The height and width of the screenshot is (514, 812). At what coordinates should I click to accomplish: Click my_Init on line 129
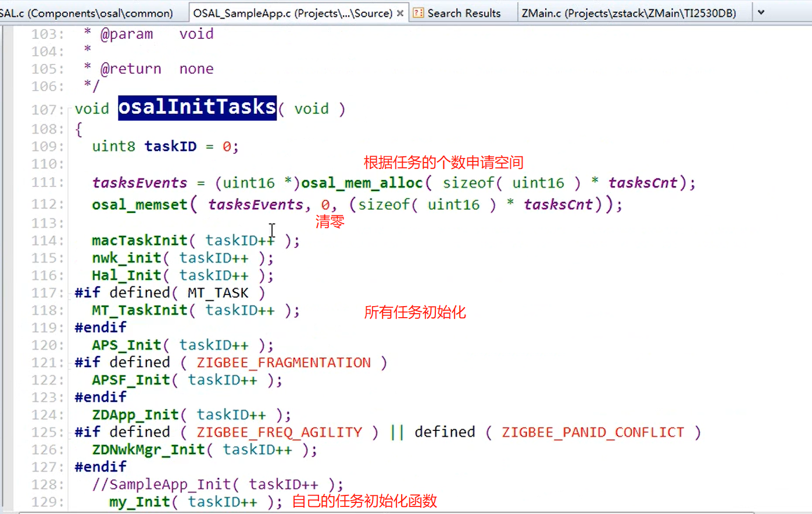click(139, 502)
